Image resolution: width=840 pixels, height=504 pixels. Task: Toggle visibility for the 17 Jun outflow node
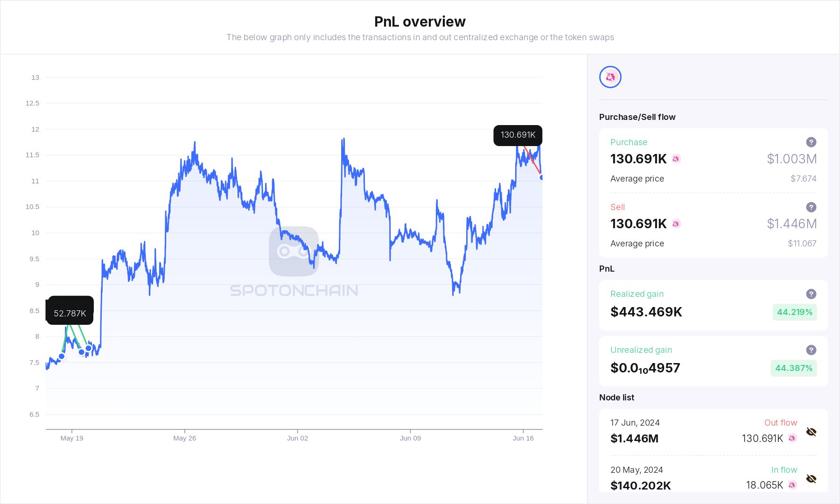[x=811, y=432]
